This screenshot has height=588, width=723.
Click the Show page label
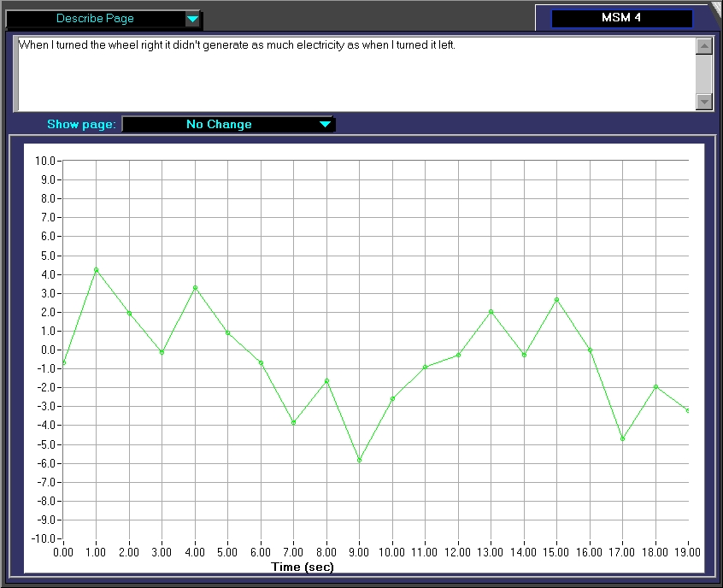coord(81,125)
